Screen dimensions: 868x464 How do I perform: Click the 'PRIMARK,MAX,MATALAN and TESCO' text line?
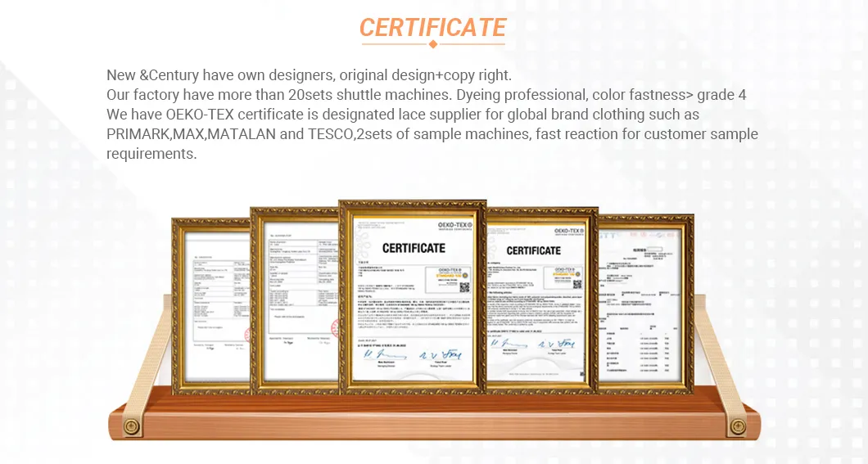click(432, 134)
